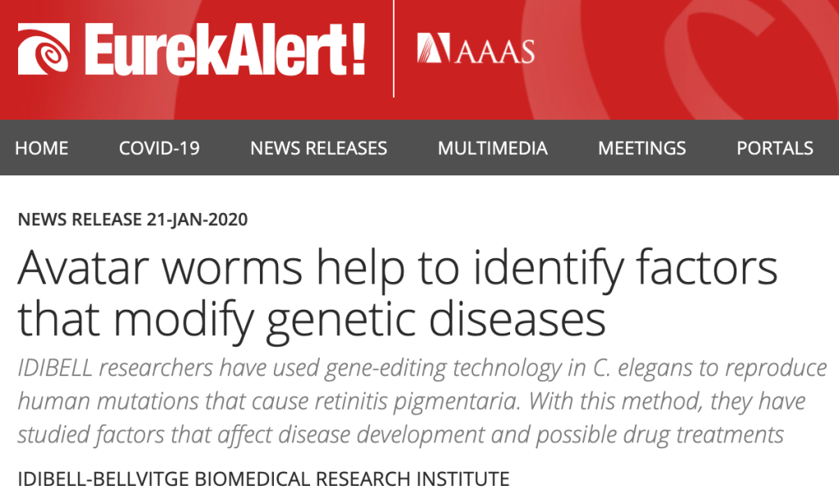Click the EurekAlert! wordmark text

pos(225,49)
